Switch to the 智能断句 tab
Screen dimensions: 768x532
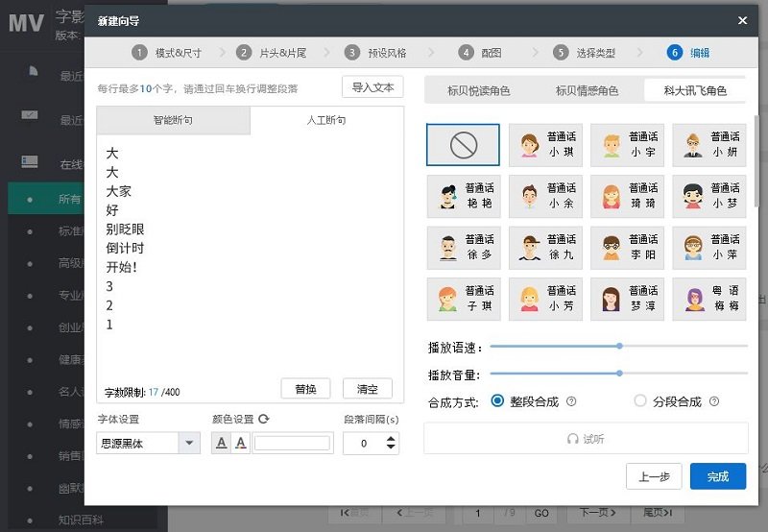[174, 120]
